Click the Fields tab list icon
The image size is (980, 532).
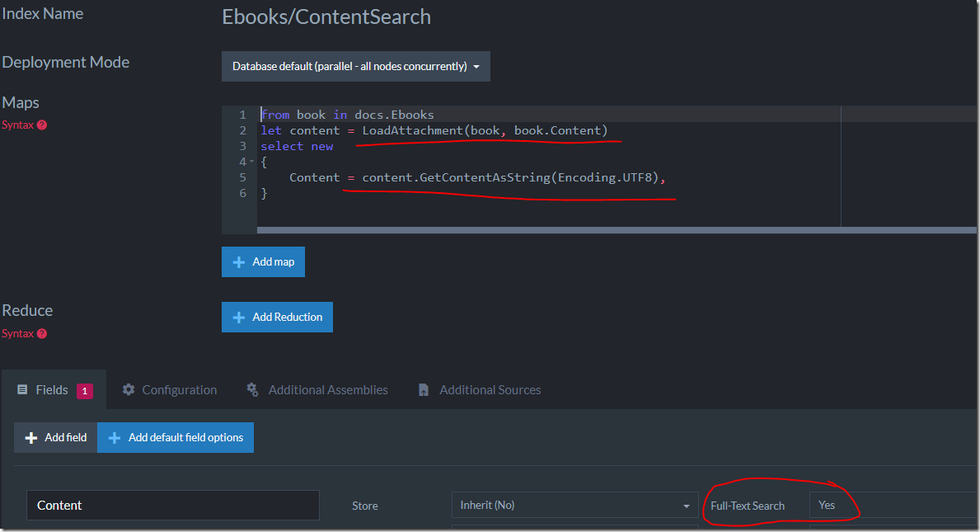(22, 389)
